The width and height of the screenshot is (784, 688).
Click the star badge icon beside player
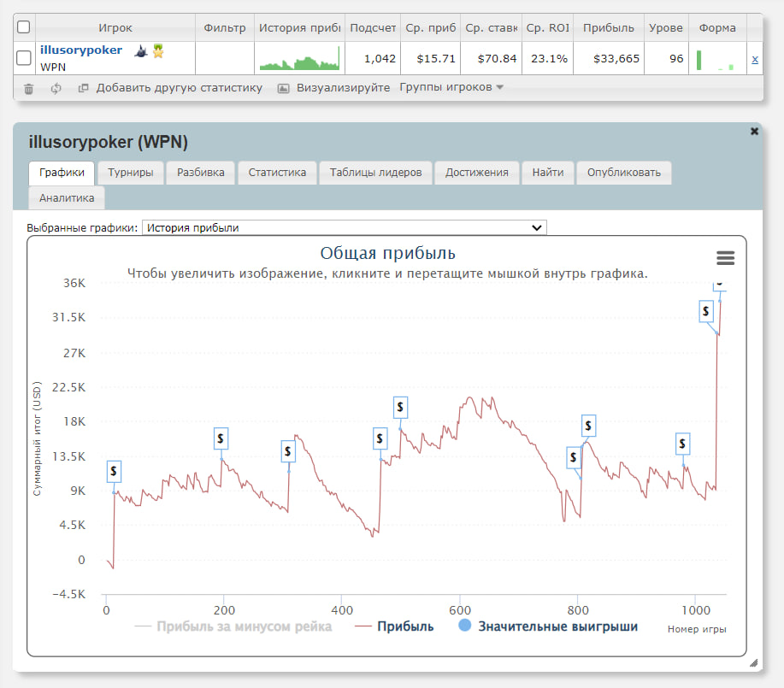click(x=157, y=51)
